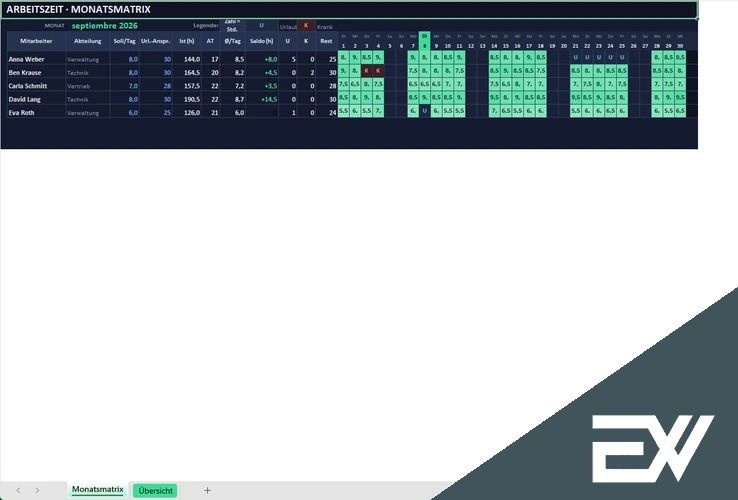738x500 pixels.
Task: Select the Monatsmatrix sheet tab
Action: 97,490
